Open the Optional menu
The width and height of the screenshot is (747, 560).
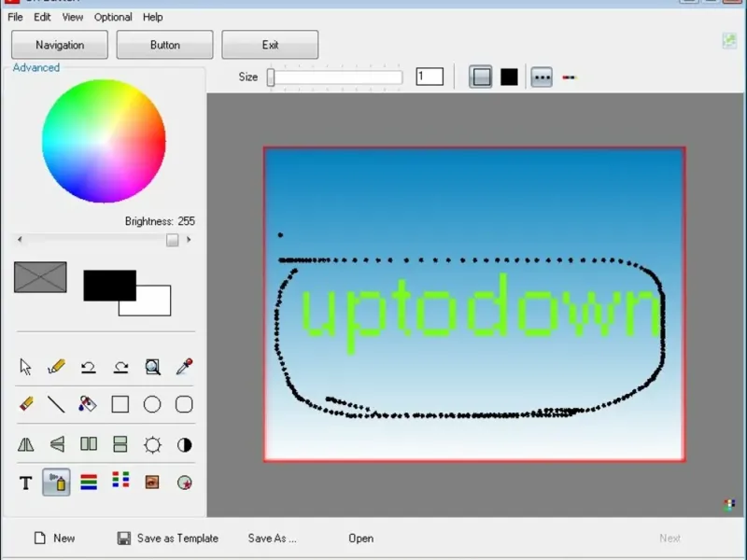coord(113,17)
